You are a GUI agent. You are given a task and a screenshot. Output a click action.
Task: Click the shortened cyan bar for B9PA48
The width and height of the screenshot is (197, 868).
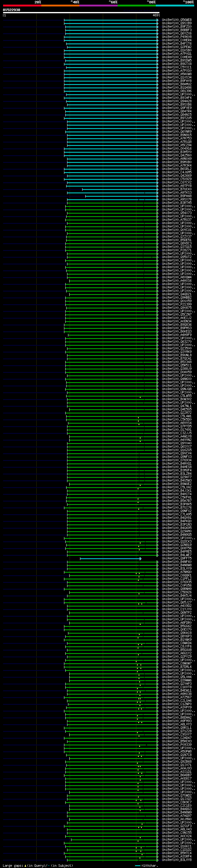pyautogui.click(x=122, y=196)
